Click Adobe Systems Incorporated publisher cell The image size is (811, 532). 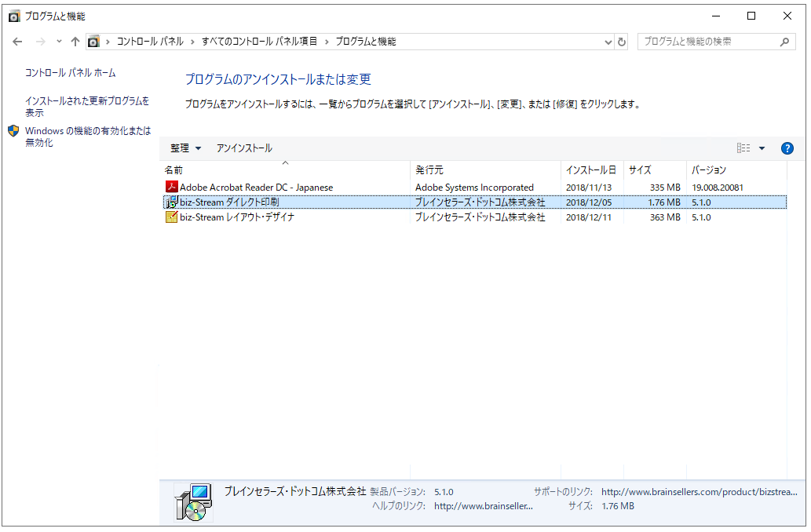pos(474,188)
